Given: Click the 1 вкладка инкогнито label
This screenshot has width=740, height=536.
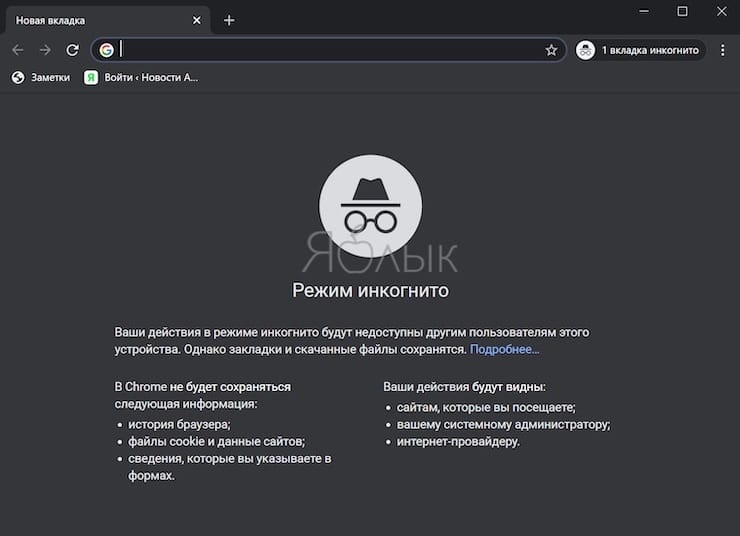Looking at the screenshot, I should pyautogui.click(x=650, y=50).
